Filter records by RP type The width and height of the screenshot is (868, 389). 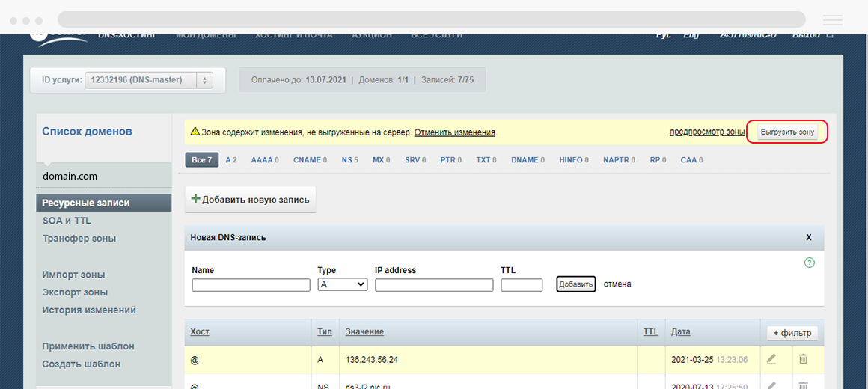(x=658, y=160)
